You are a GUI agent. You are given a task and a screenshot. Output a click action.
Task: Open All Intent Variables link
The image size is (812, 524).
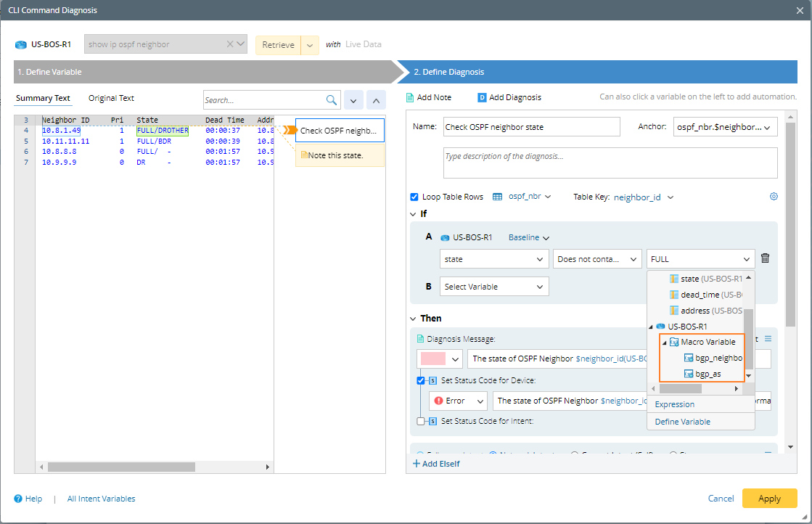(101, 499)
